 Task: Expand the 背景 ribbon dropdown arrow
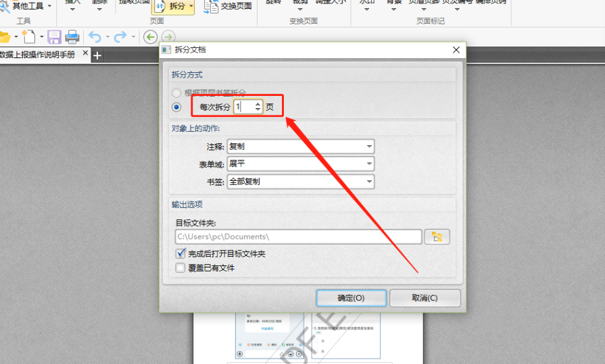(393, 9)
